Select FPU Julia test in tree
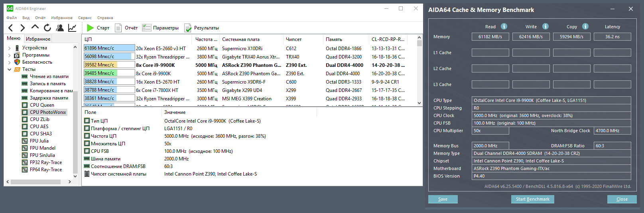The image size is (644, 213). (x=39, y=141)
